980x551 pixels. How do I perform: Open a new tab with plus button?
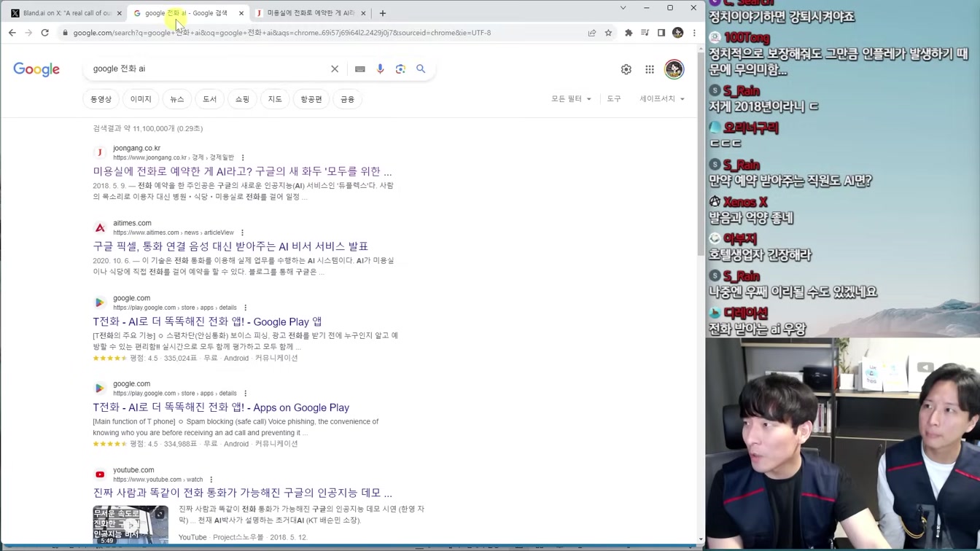pos(382,13)
